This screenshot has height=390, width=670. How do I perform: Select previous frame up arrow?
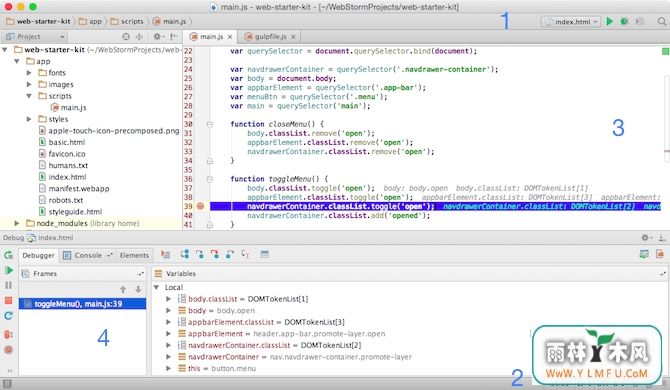tap(123, 290)
